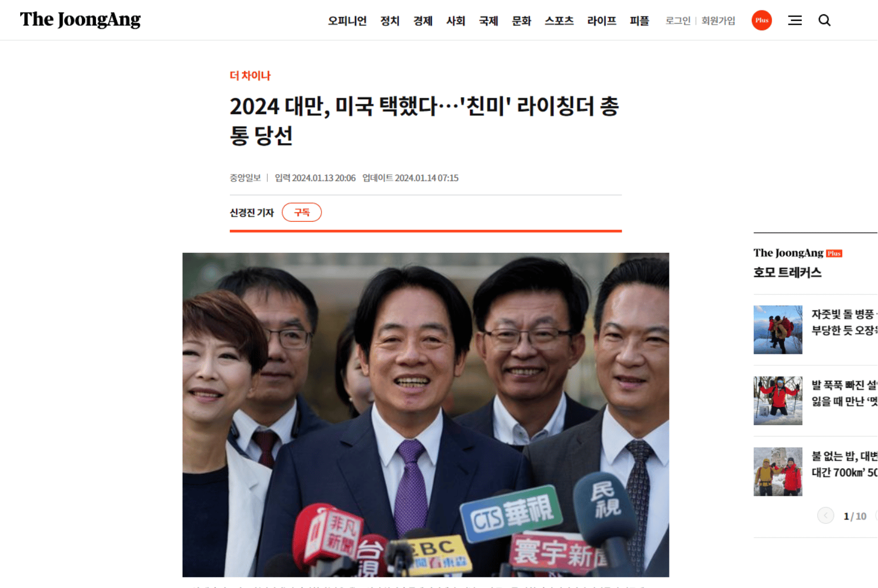Open the 오피니언 menu
This screenshot has width=878, height=588.
(x=347, y=21)
